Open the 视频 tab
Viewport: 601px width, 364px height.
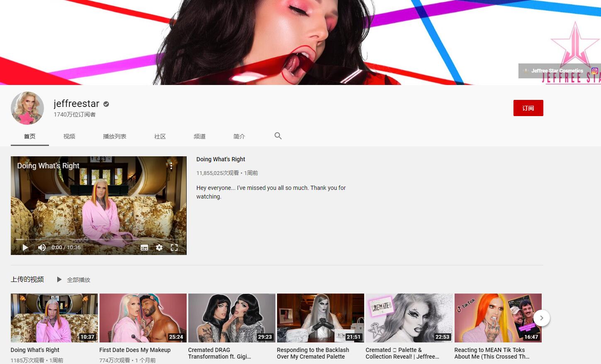point(69,136)
